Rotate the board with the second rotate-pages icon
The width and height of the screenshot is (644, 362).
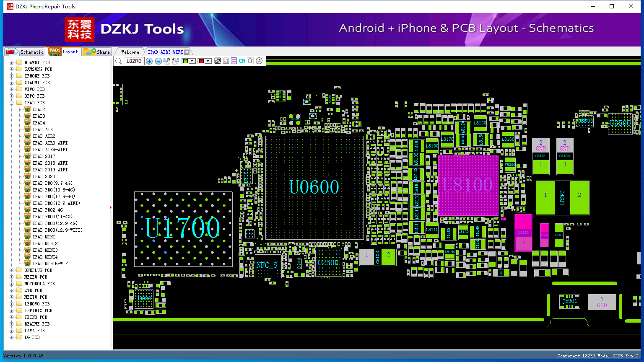(176, 61)
